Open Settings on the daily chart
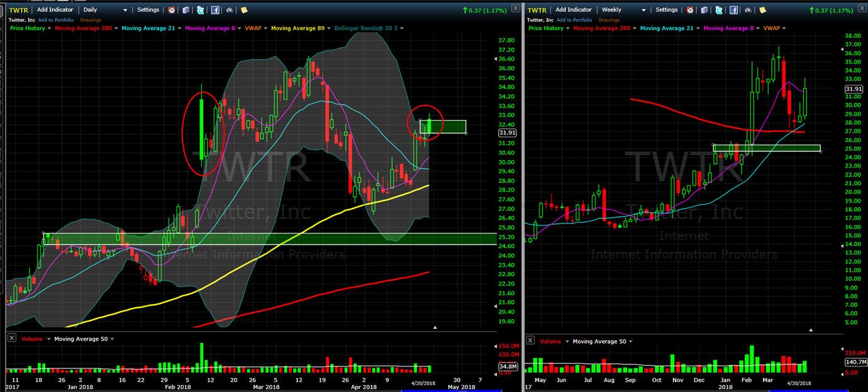 tap(148, 10)
